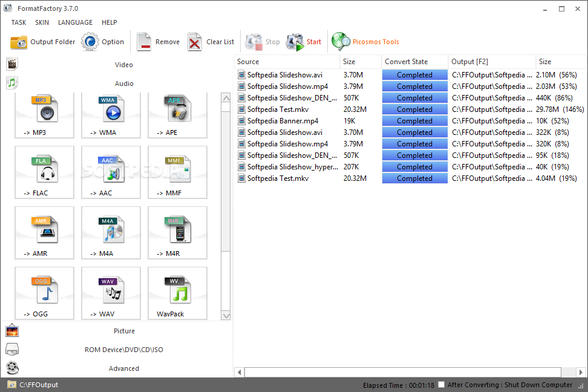Open the SKIN menu
Viewport: 588px width, 392px height.
[42, 22]
